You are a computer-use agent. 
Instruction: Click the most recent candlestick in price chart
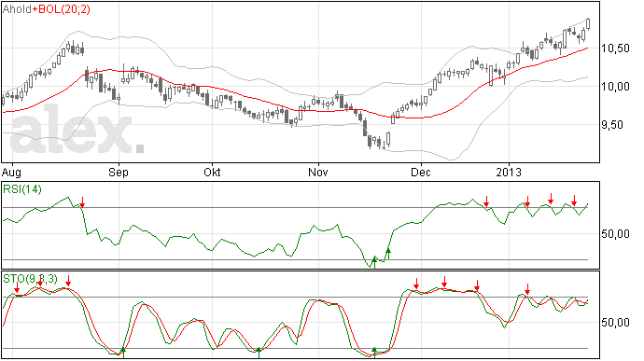coord(588,24)
